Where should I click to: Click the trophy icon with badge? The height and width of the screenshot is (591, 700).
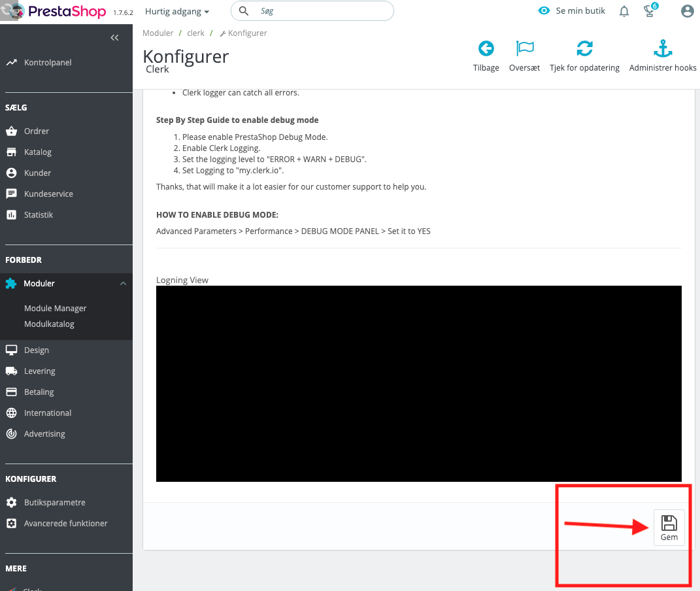coord(649,10)
